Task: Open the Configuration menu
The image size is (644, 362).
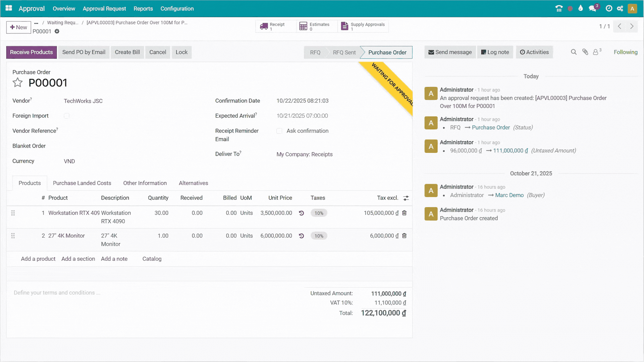Action: pos(177,8)
